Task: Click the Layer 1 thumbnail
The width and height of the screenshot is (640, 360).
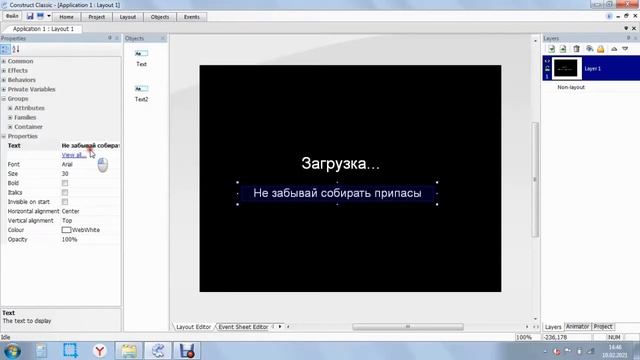Action: 566,69
